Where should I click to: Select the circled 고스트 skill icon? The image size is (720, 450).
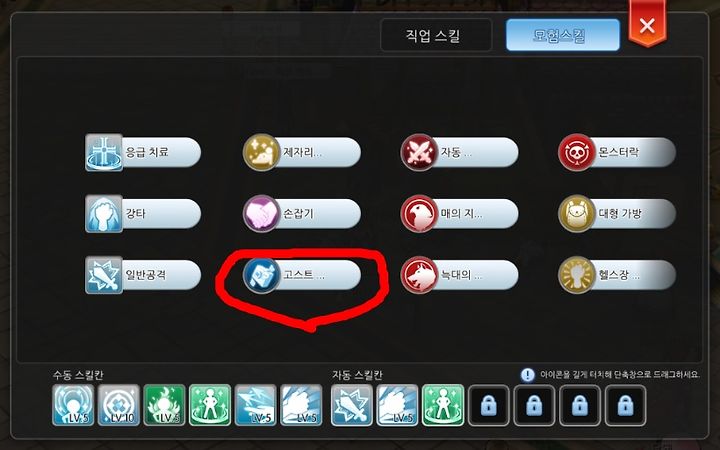[261, 275]
